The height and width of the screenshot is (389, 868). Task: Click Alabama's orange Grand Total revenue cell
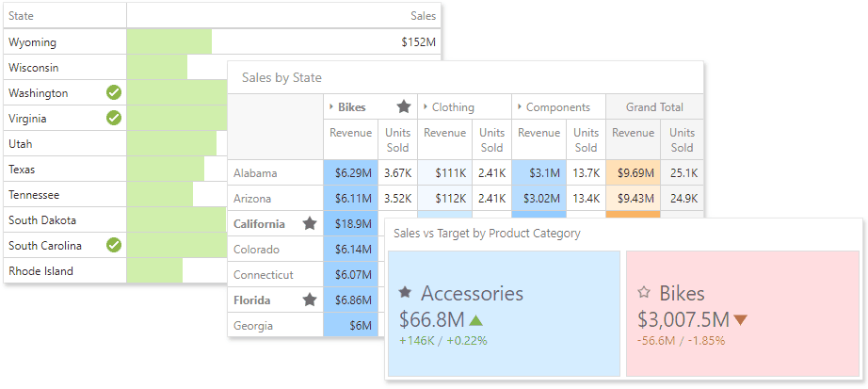click(x=633, y=173)
